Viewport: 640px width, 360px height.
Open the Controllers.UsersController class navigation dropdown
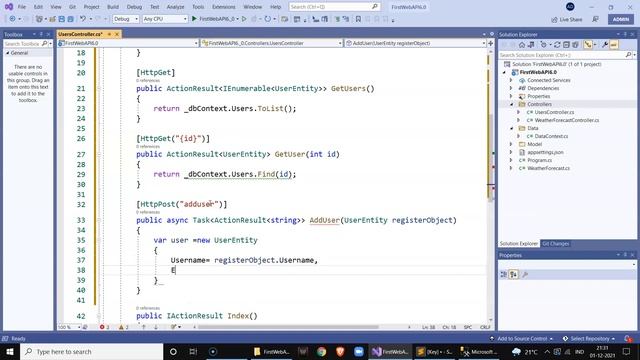(x=271, y=43)
